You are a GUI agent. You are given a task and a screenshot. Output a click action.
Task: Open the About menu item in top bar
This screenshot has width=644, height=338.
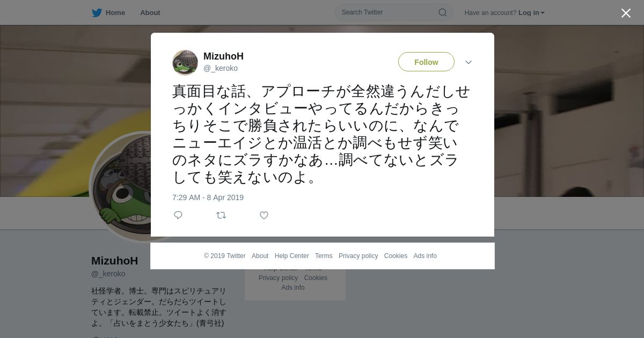pos(150,13)
